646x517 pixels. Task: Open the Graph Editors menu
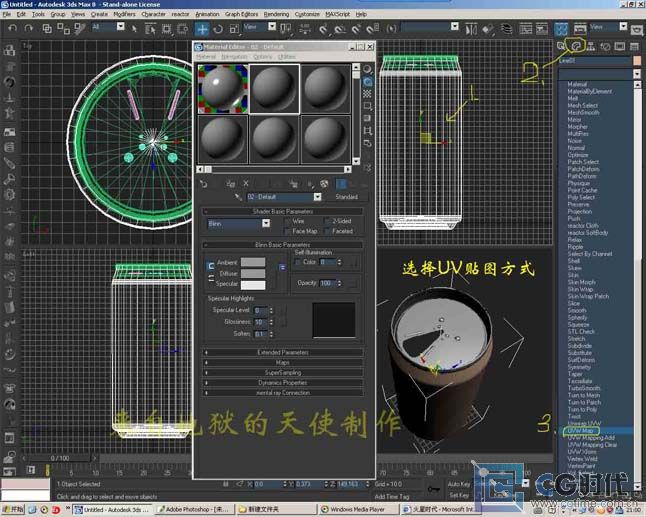click(241, 14)
